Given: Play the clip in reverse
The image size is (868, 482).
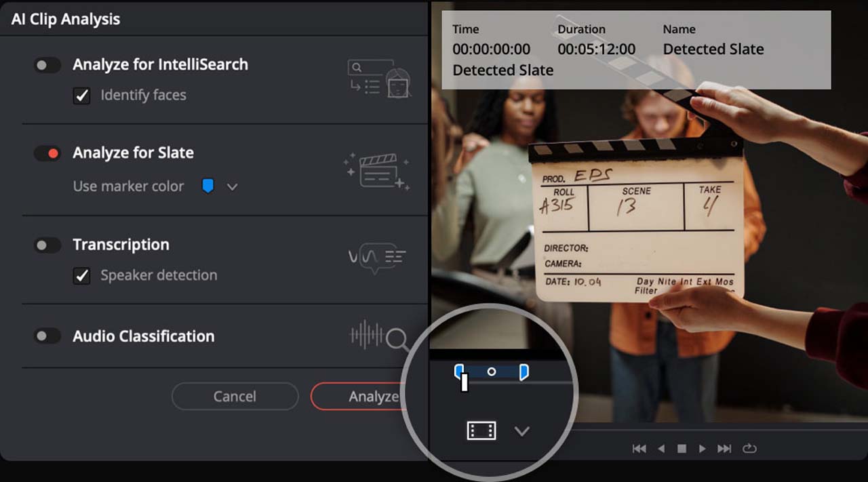Looking at the screenshot, I should point(661,449).
